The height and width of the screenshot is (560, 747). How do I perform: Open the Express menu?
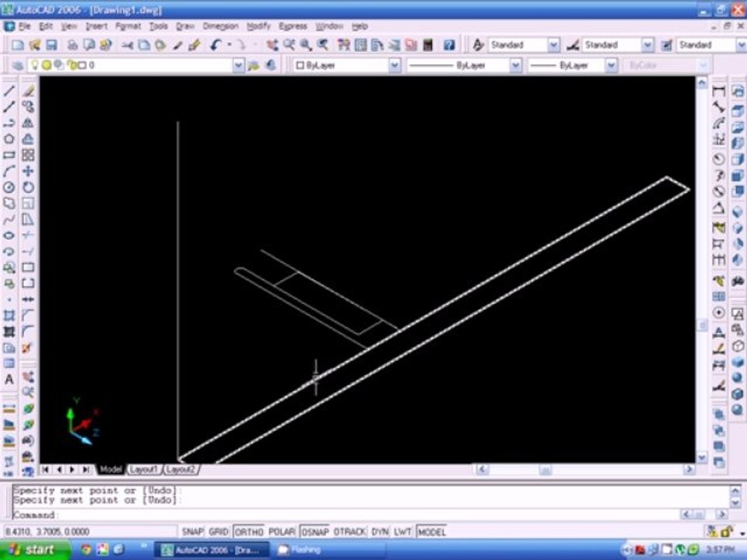(293, 26)
